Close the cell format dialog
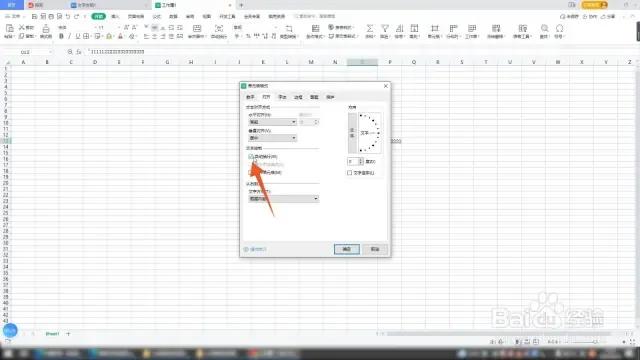Screen dimensions: 640x360 386,86
